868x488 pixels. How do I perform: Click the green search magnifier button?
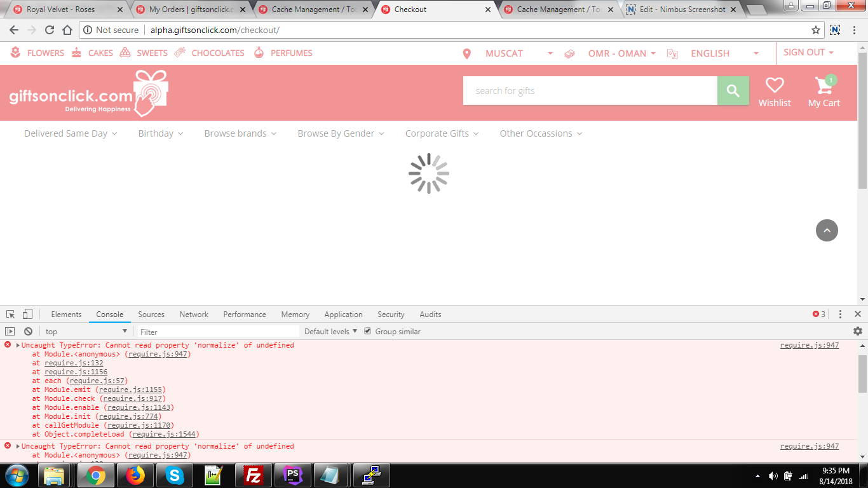coord(733,91)
